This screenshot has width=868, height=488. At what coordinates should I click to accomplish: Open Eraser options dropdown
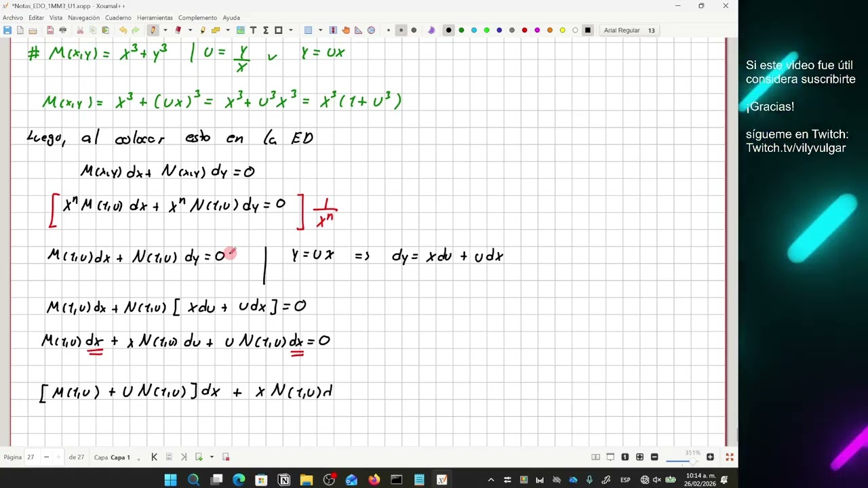[190, 30]
